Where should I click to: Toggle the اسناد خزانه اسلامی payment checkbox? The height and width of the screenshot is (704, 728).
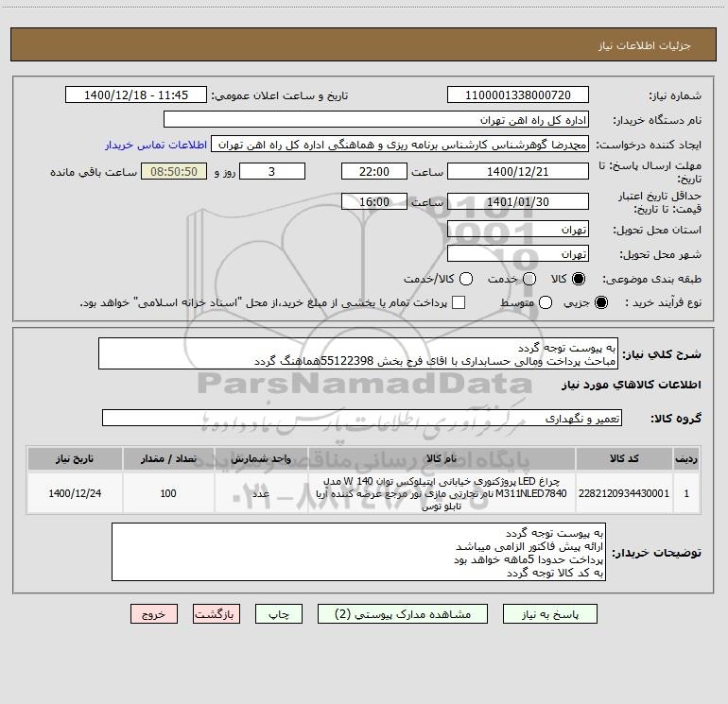pyautogui.click(x=459, y=302)
